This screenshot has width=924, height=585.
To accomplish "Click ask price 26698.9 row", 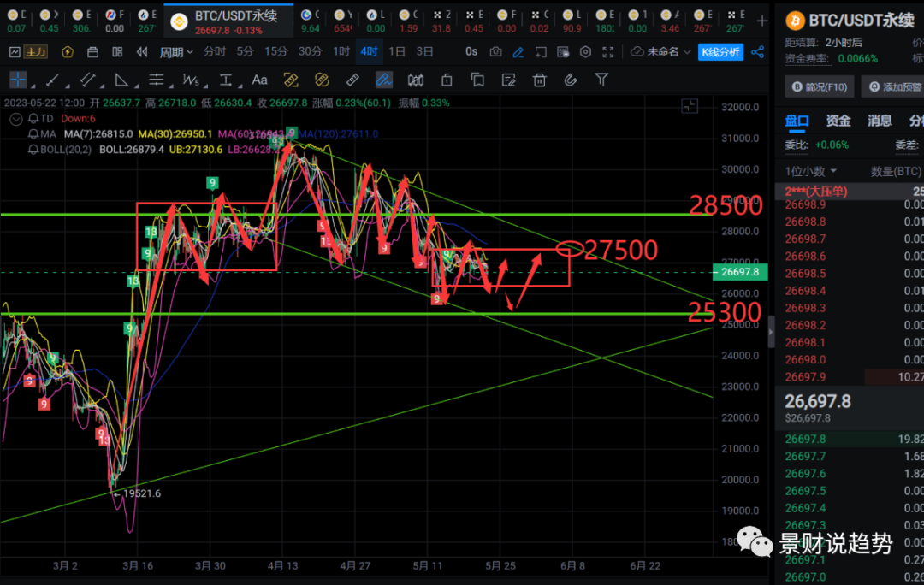I will pos(850,204).
